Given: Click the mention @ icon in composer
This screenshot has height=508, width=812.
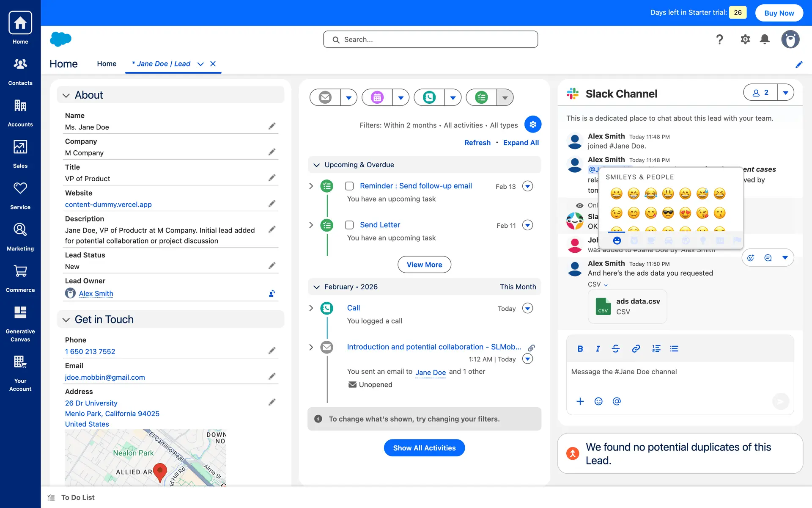Looking at the screenshot, I should [617, 401].
